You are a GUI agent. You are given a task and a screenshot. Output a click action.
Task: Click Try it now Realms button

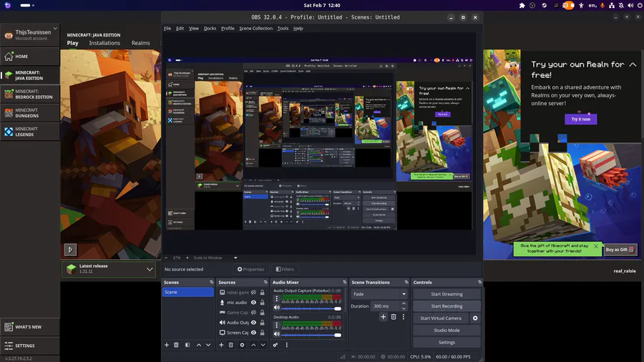click(x=581, y=119)
